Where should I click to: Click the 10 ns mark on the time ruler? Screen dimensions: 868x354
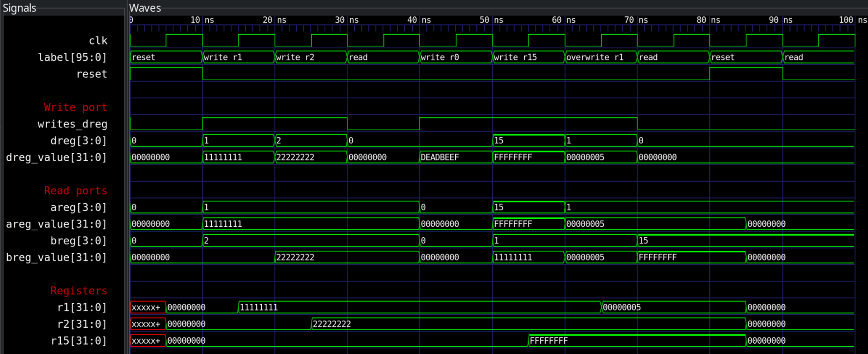pos(202,20)
